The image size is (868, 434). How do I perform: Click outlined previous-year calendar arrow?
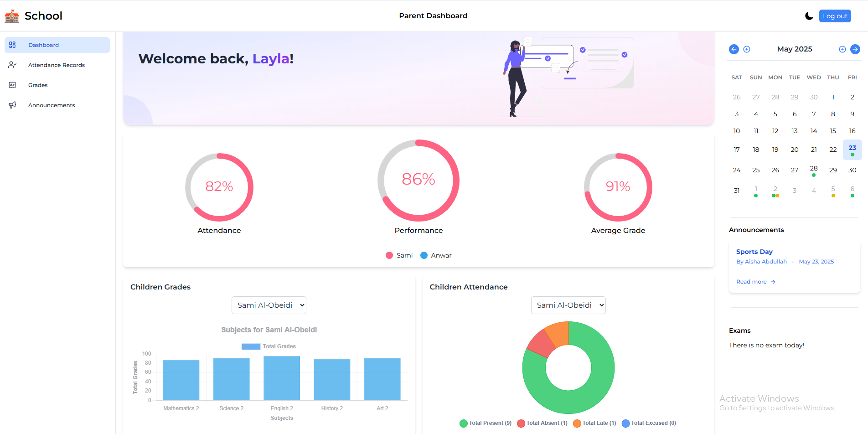(747, 49)
